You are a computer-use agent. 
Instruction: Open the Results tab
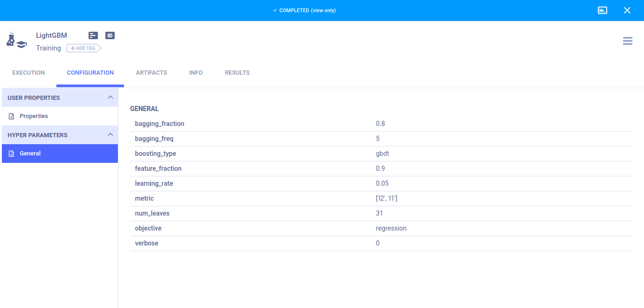[x=237, y=73]
